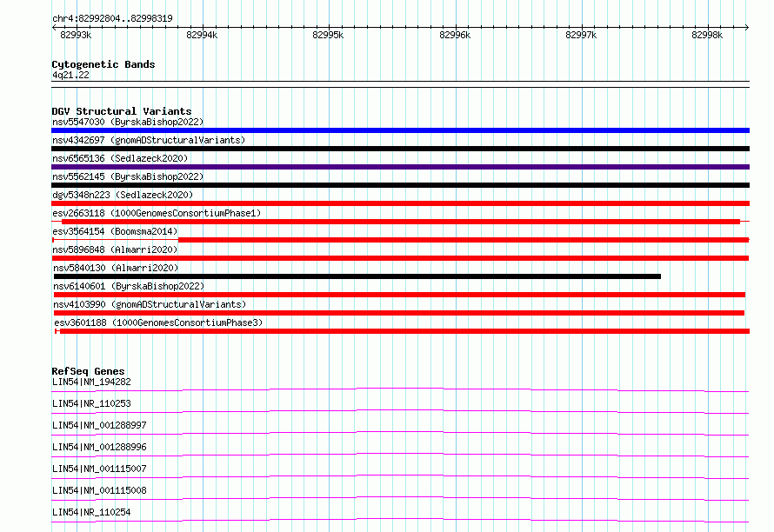Open variant label esv3564154 (Boomsma2014)
Screen dimensions: 774x532
pos(115,231)
